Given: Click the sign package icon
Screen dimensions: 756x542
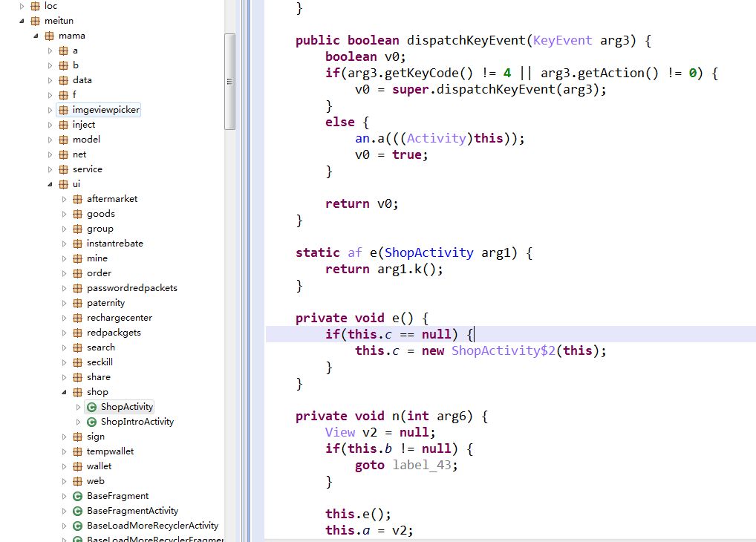Looking at the screenshot, I should click(x=77, y=437).
